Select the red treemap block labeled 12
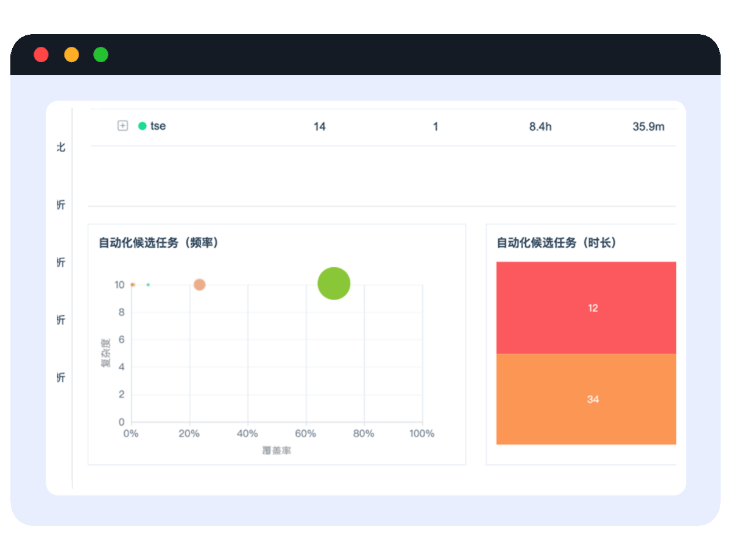The image size is (731, 560). coord(586,307)
